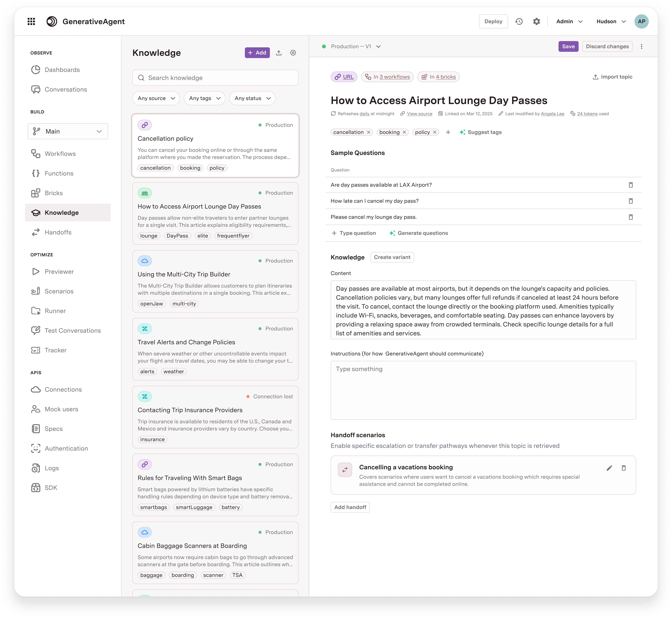Click into the Content text area
The width and height of the screenshot is (672, 618).
483,310
